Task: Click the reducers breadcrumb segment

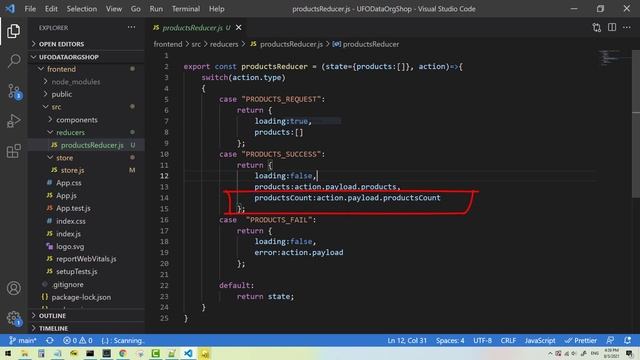Action: tap(224, 44)
